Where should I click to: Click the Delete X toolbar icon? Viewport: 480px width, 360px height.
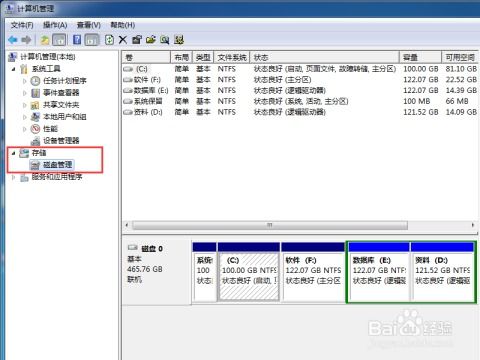tap(123, 40)
